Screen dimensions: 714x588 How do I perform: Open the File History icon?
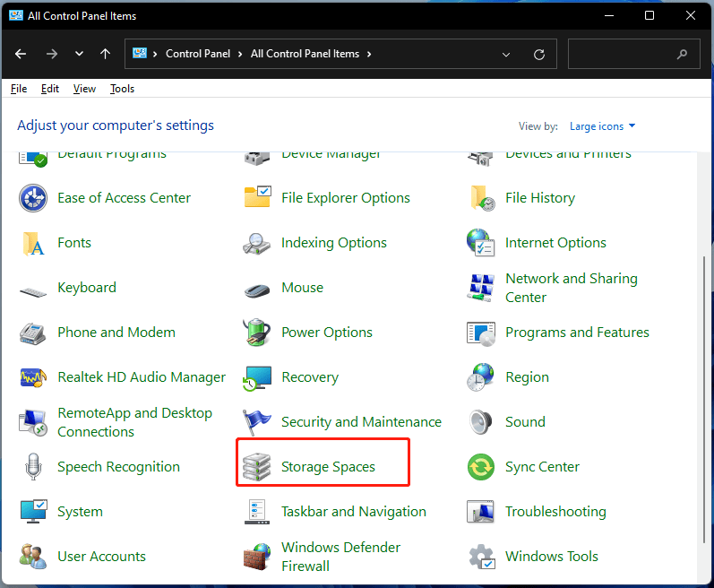(482, 198)
